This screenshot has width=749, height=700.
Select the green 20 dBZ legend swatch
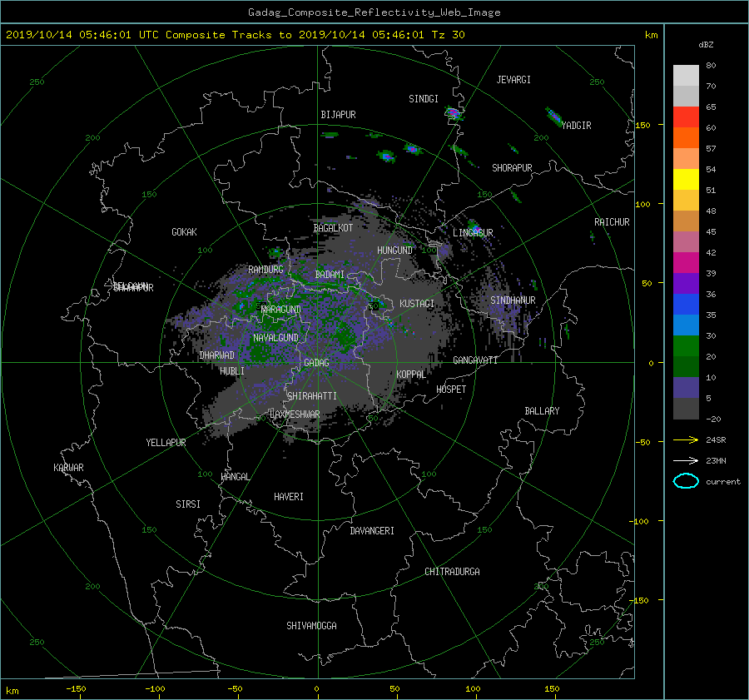[x=686, y=346]
